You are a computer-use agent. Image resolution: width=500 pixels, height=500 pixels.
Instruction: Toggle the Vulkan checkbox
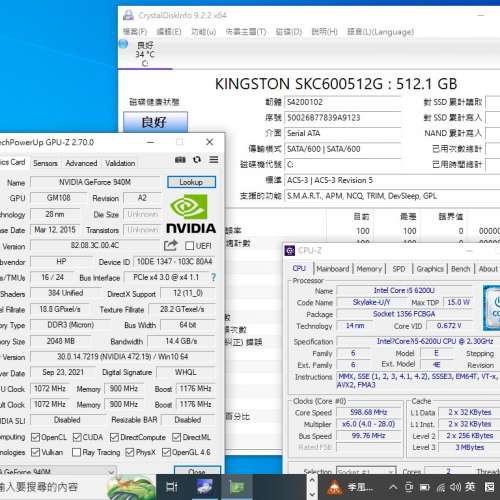[x=35, y=452]
